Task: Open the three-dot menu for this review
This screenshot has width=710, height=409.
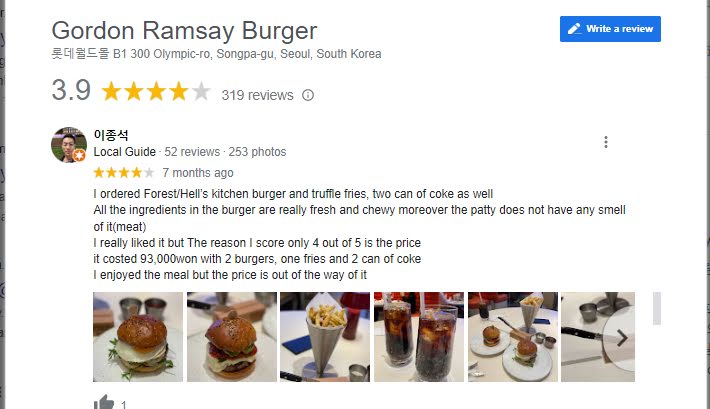Action: 605,142
